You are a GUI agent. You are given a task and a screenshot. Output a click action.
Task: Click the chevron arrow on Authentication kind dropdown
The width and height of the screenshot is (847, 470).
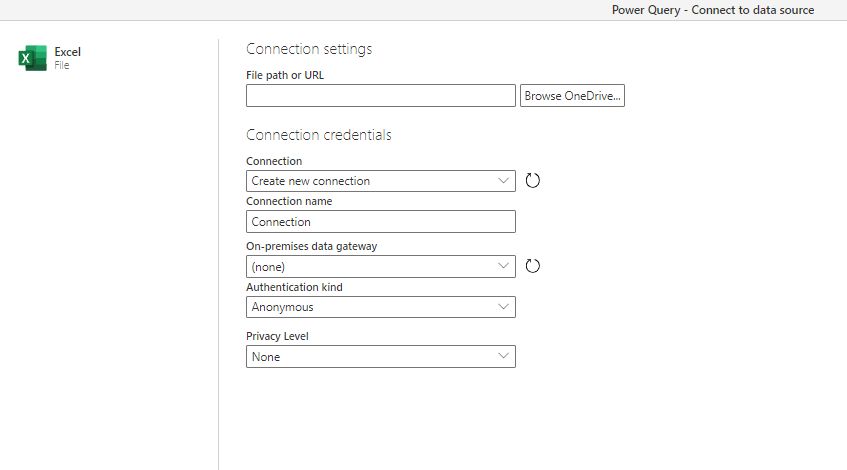(x=504, y=307)
